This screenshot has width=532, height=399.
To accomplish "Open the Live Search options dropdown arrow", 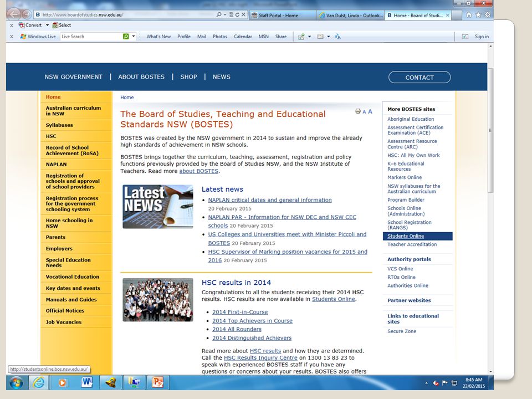I will click(134, 37).
